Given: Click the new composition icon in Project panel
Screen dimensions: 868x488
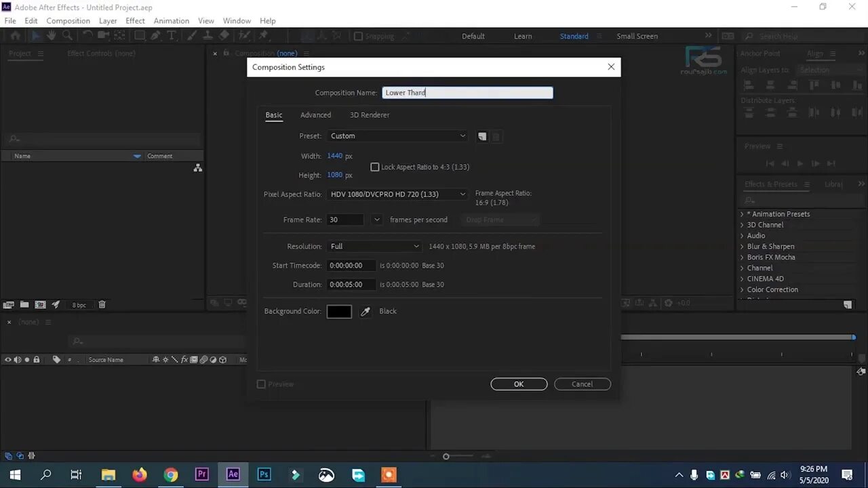Looking at the screenshot, I should pos(40,305).
